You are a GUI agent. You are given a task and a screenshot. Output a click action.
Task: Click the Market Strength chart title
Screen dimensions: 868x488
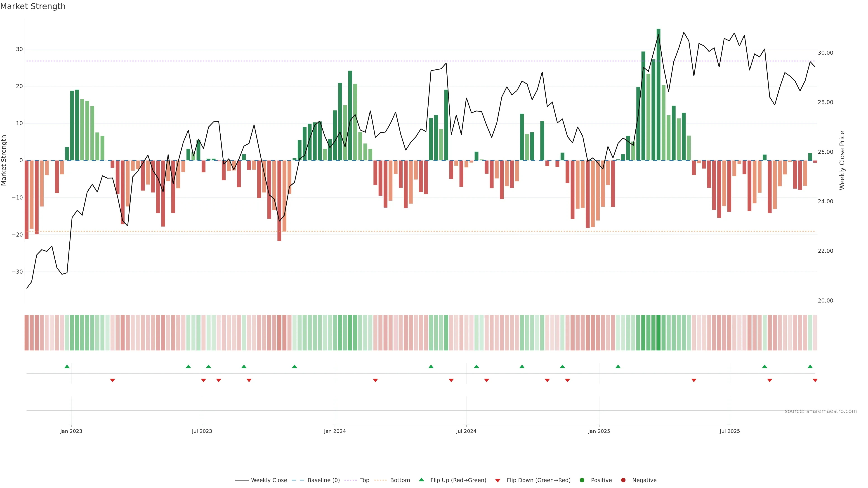[33, 6]
